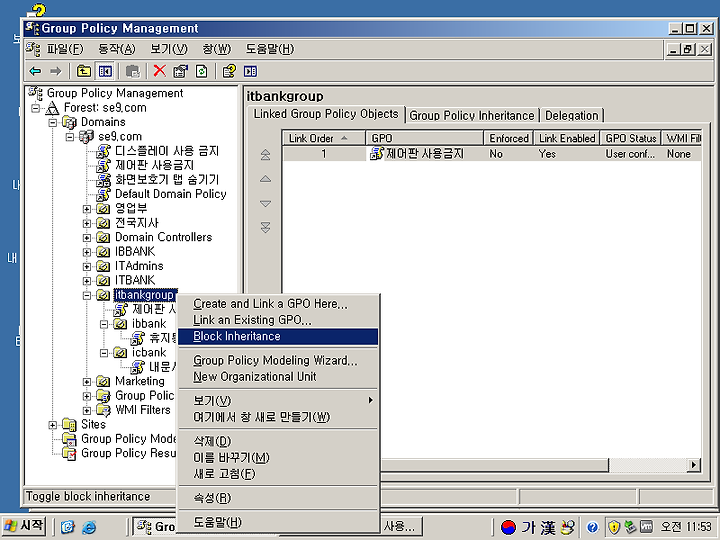Choose 이름 바꾸기(M) in context menu
Screen dimensions: 720x540
point(278,458)
